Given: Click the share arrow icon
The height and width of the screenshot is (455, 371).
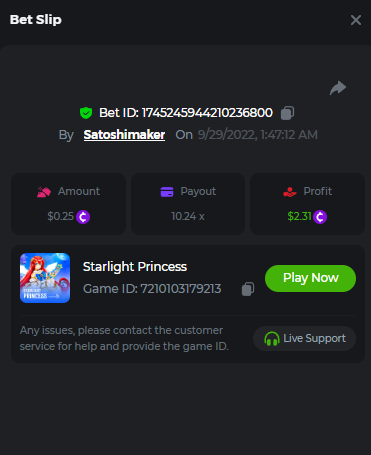Looking at the screenshot, I should [x=338, y=88].
